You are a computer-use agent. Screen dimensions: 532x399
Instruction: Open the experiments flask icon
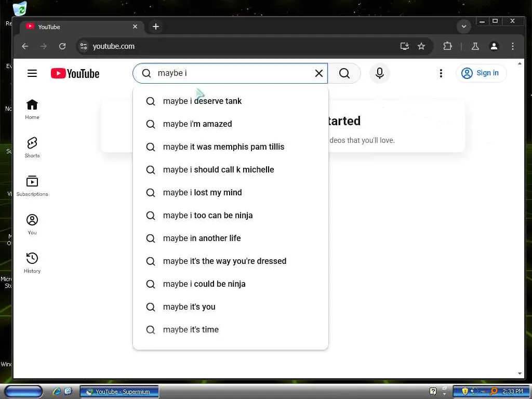tap(475, 46)
